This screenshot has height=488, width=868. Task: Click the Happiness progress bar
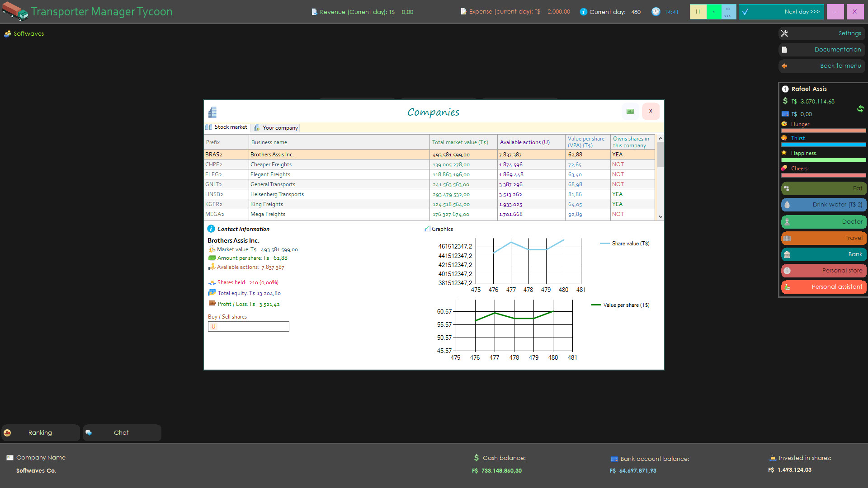823,160
